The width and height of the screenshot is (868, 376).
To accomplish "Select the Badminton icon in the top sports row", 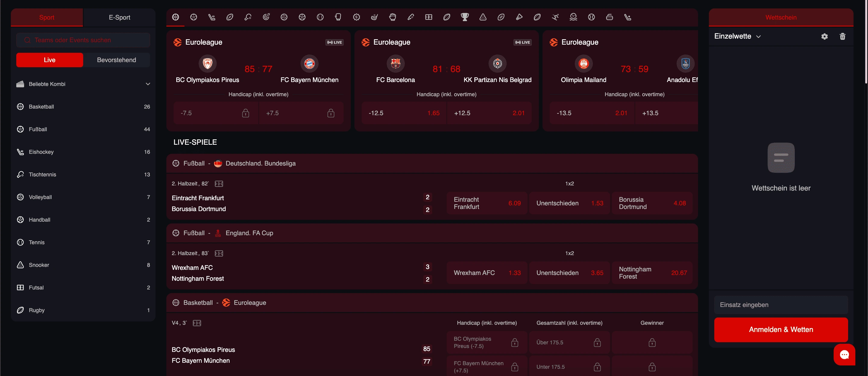I will (x=519, y=17).
